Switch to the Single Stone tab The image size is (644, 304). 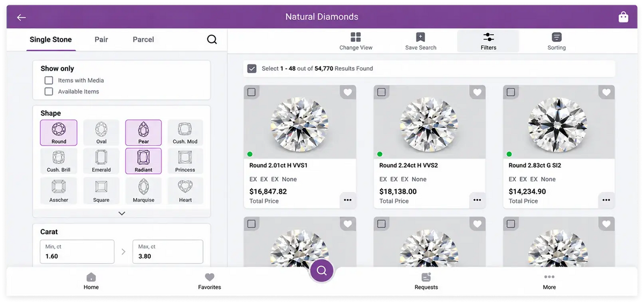[x=50, y=40]
